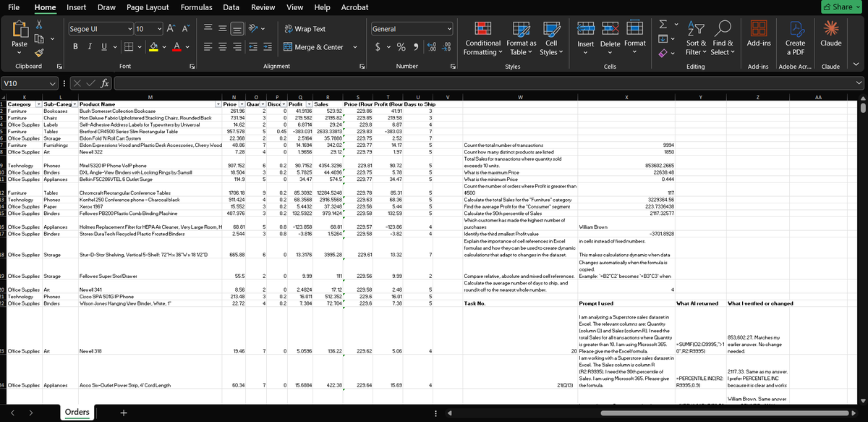This screenshot has width=868, height=422.
Task: Apply yellow fill color bucket
Action: coord(153,47)
